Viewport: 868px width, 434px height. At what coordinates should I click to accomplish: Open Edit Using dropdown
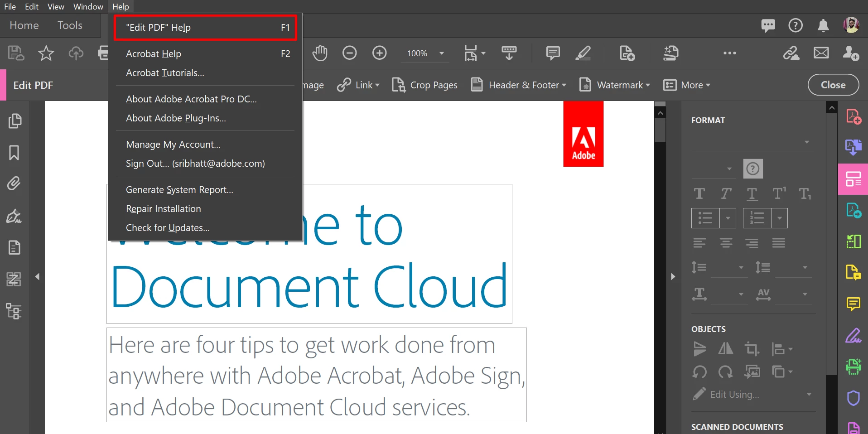coord(752,394)
